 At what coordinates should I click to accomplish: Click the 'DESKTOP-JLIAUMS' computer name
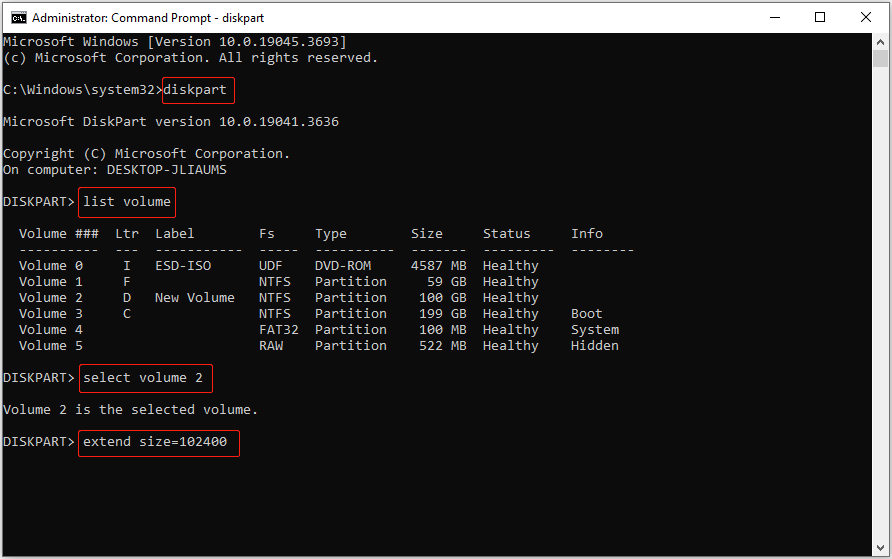coord(167,170)
